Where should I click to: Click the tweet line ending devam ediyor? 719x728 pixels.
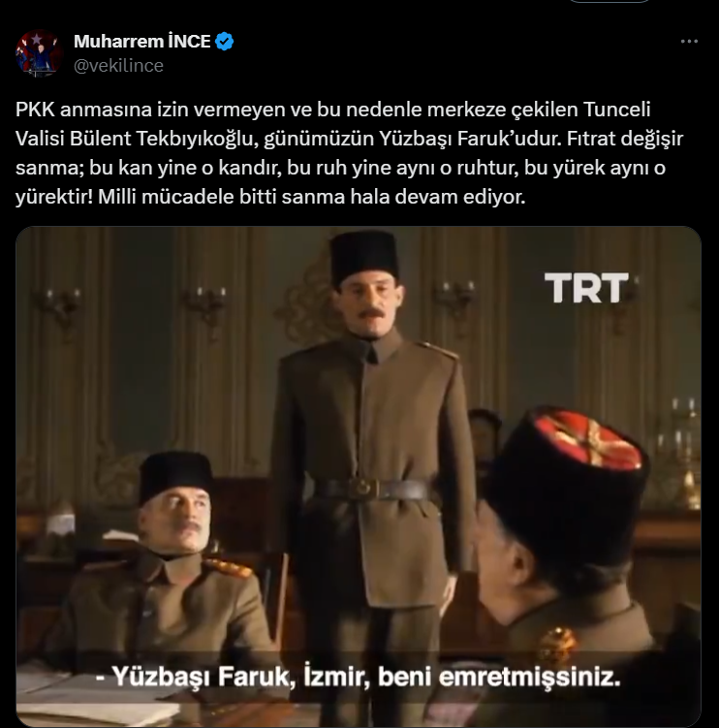tap(270, 197)
